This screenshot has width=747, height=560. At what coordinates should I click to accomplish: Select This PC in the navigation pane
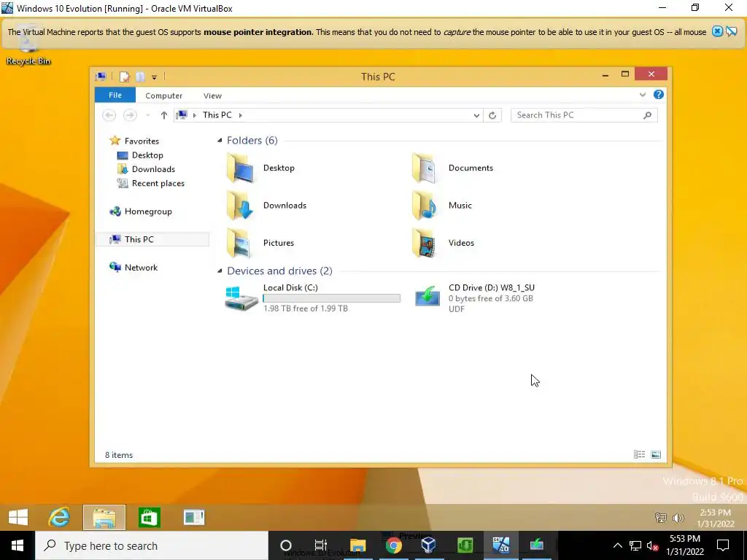(x=152, y=239)
